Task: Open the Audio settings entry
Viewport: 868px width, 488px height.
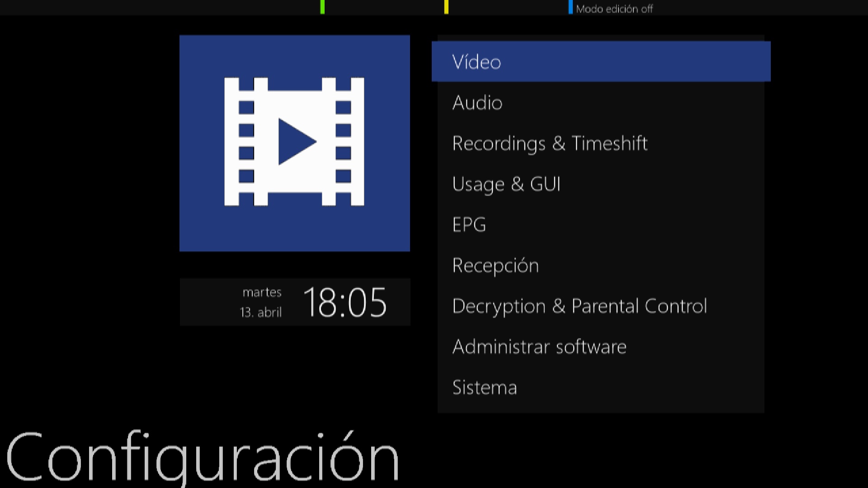Action: tap(601, 103)
